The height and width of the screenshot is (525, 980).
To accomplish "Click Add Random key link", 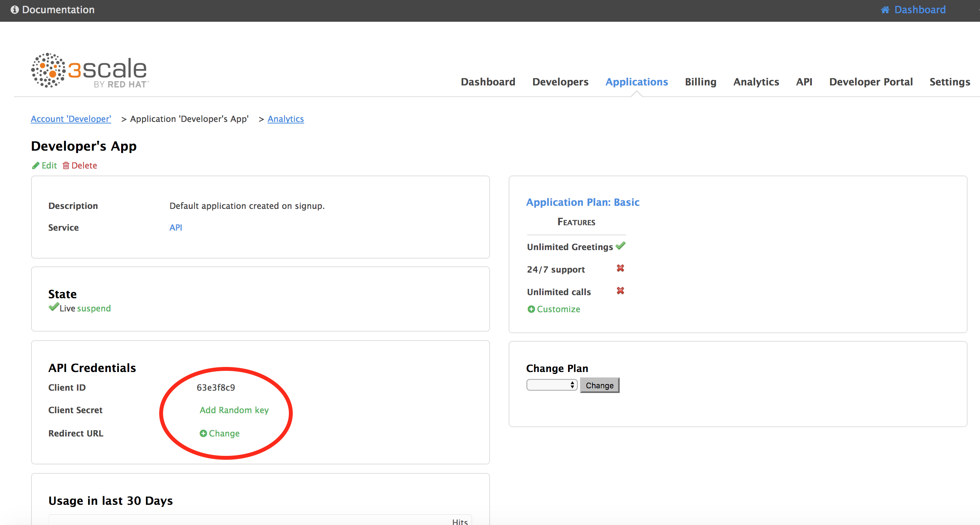I will coord(234,410).
